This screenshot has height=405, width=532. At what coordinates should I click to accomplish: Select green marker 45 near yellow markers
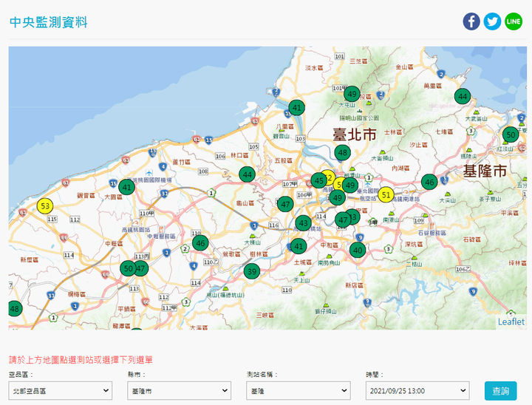click(x=318, y=180)
